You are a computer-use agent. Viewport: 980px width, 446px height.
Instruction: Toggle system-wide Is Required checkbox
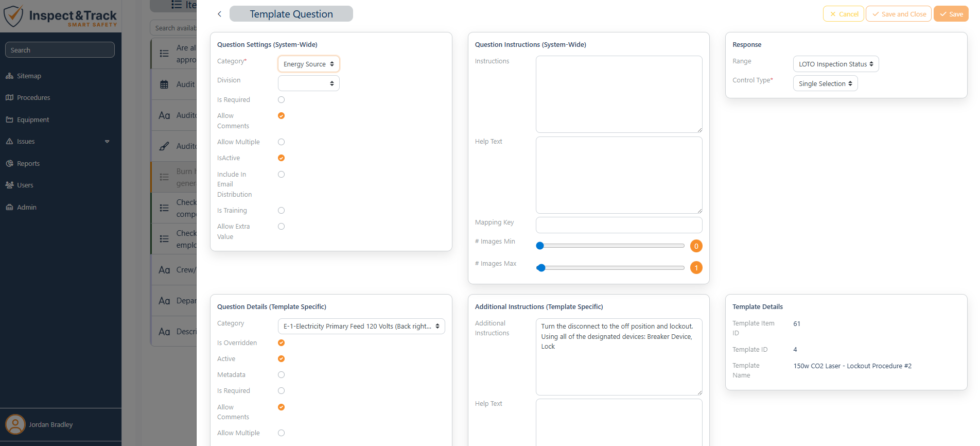click(x=281, y=100)
